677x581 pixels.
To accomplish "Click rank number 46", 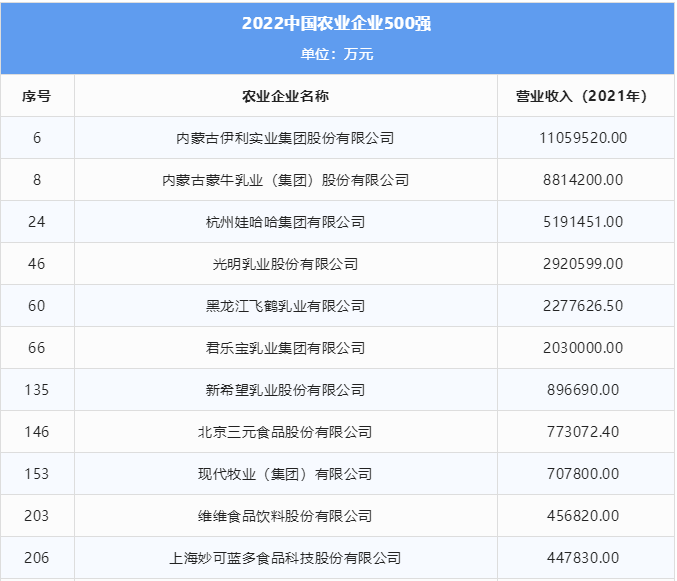I will (37, 264).
